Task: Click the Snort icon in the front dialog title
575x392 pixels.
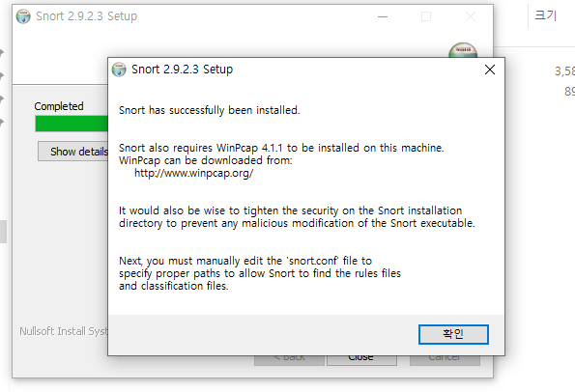Action: (119, 70)
